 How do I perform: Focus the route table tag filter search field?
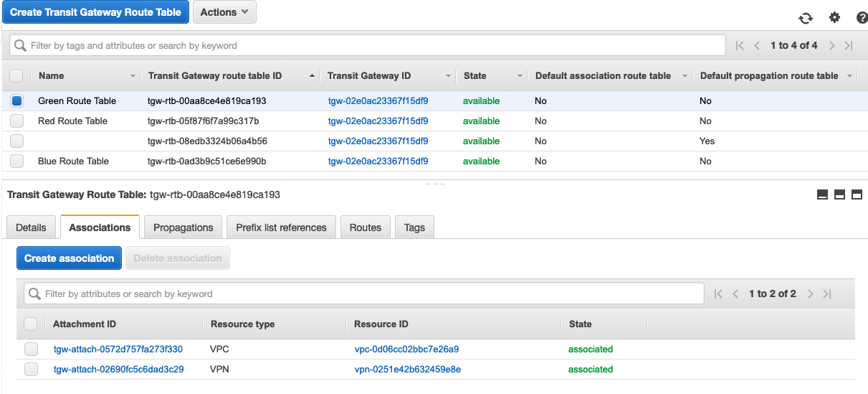coord(367,45)
